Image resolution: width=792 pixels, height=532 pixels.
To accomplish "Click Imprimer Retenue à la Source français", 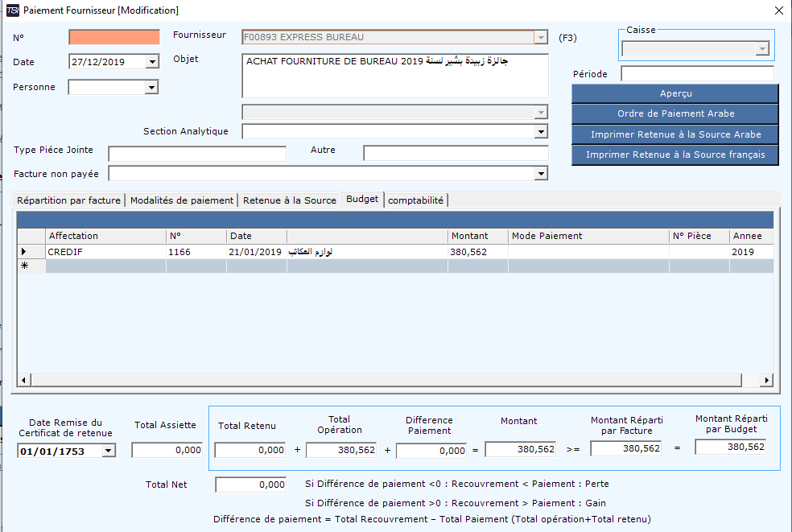I will point(675,155).
